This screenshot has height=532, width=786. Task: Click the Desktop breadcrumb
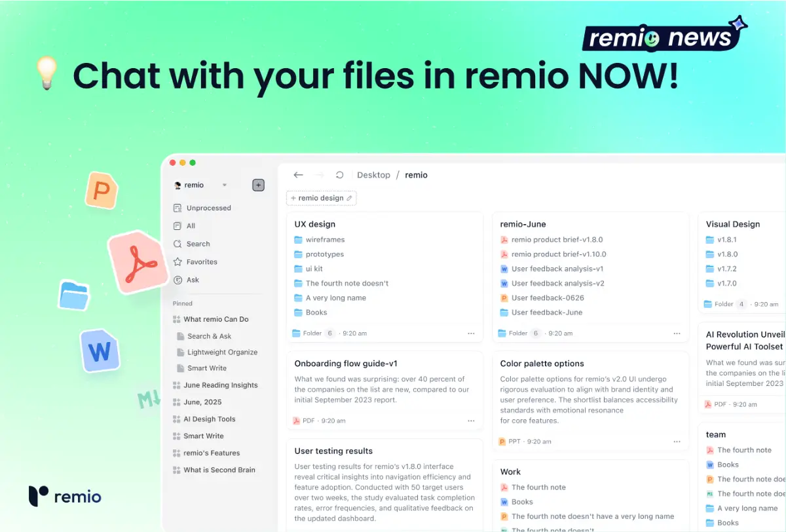tap(373, 175)
